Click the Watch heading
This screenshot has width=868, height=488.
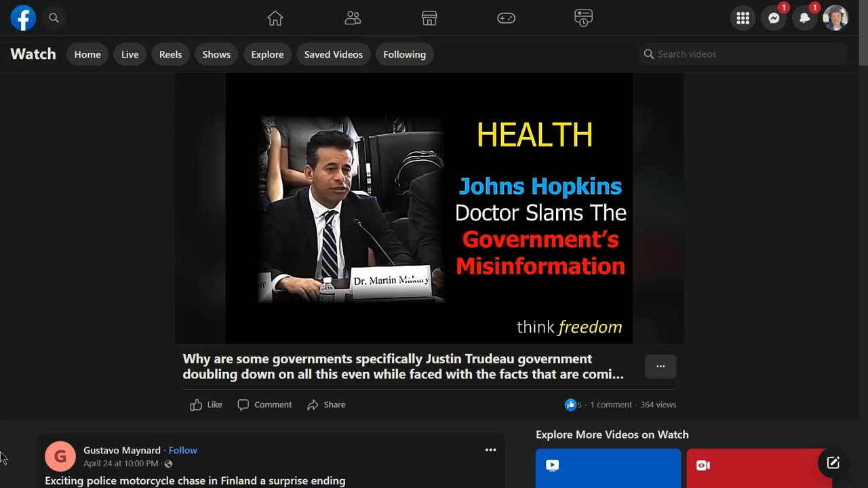coord(33,54)
